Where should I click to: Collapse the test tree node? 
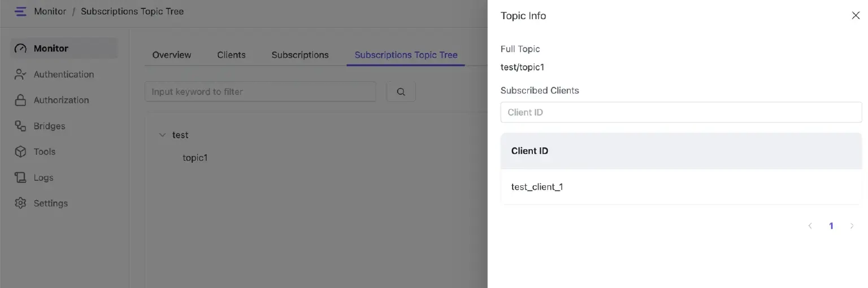tap(163, 136)
